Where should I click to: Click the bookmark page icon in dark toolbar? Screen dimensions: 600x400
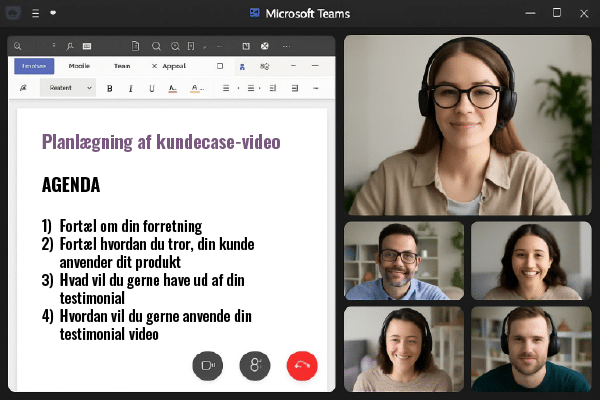pyautogui.click(x=191, y=46)
